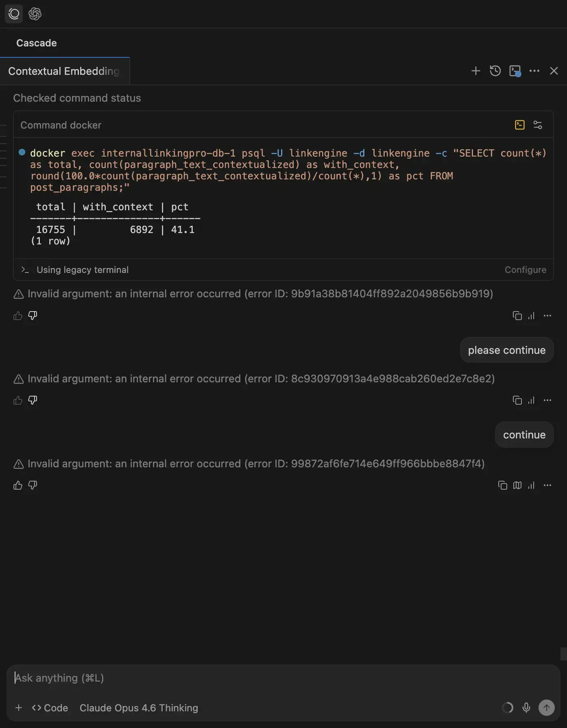Select the total value 16755
This screenshot has height=728, width=567.
click(x=50, y=230)
